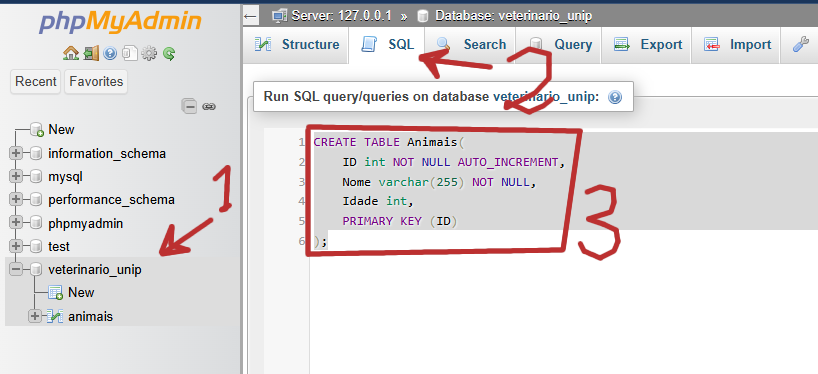Click database cylinder icon next to phpmyadmin

point(35,223)
